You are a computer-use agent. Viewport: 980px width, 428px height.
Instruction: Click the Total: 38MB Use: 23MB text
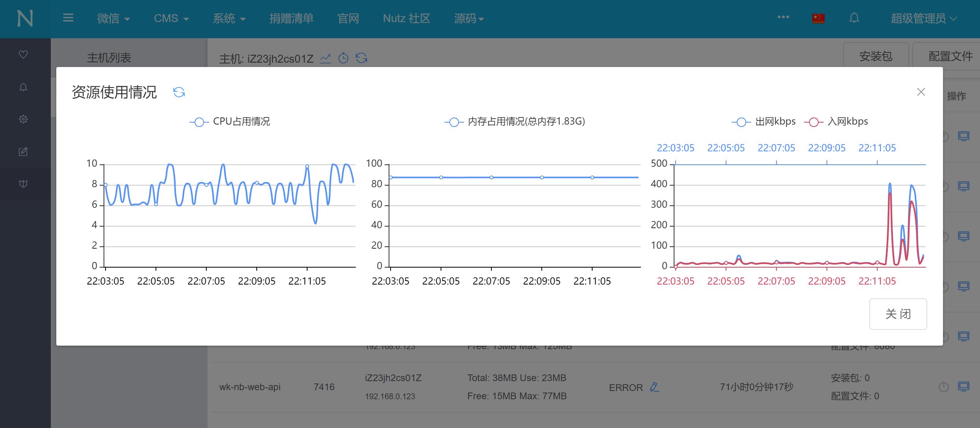click(x=517, y=378)
